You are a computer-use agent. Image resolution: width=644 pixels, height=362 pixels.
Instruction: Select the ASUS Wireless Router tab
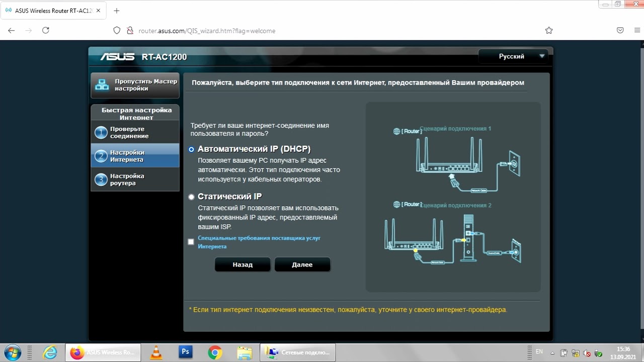(54, 11)
